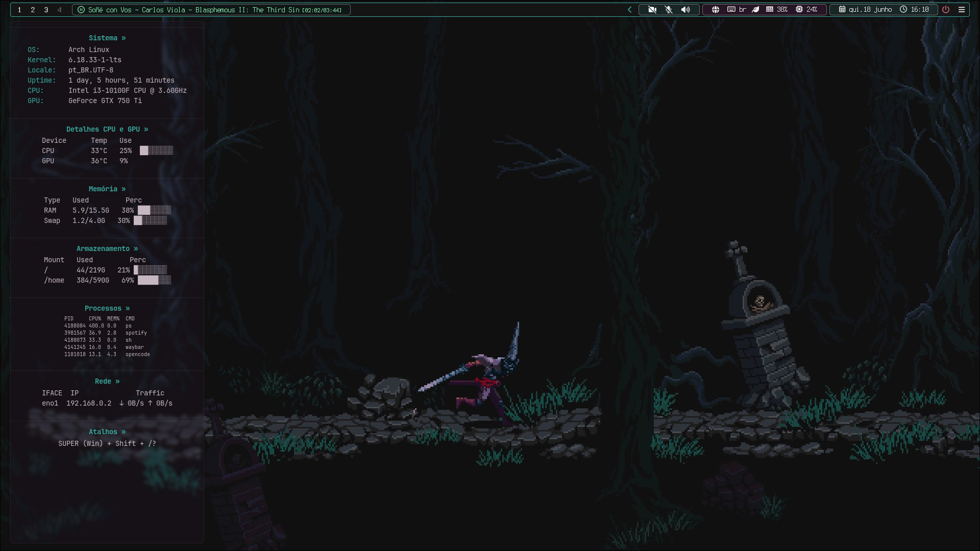
Task: Click the CPU temperature '33°C'
Action: pyautogui.click(x=99, y=151)
